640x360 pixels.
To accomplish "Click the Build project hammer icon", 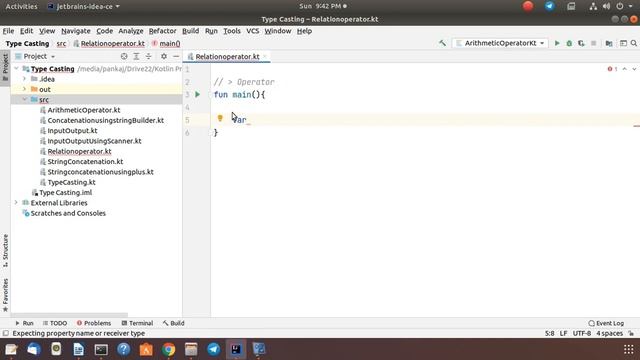I will pyautogui.click(x=442, y=43).
